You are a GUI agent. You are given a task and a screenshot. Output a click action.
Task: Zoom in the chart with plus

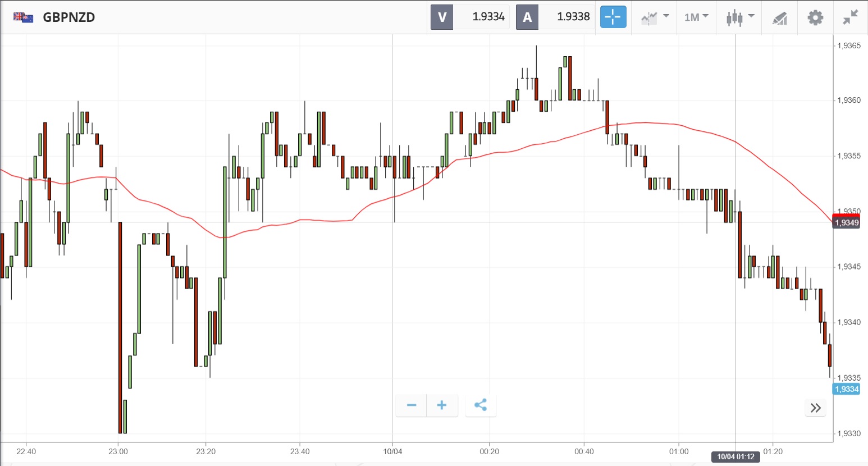click(x=442, y=405)
